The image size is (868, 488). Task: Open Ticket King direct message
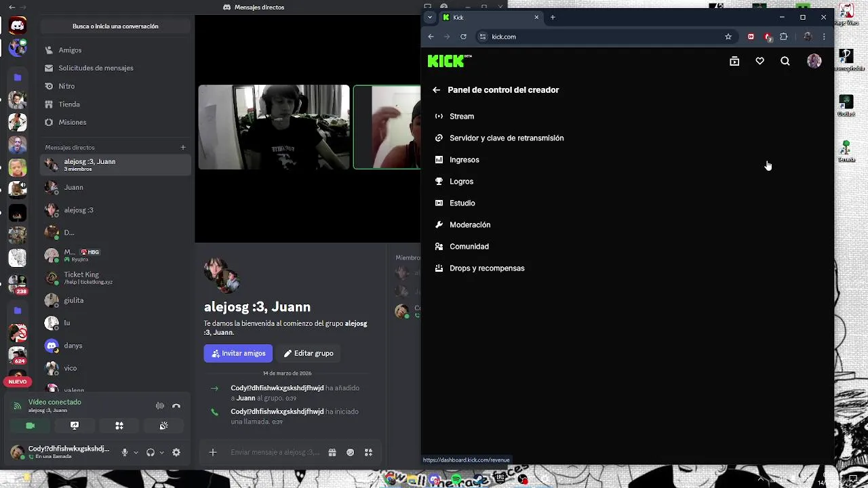point(115,278)
